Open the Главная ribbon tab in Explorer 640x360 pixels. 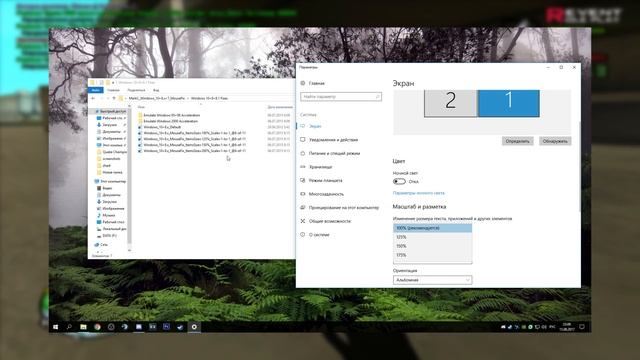click(x=113, y=90)
